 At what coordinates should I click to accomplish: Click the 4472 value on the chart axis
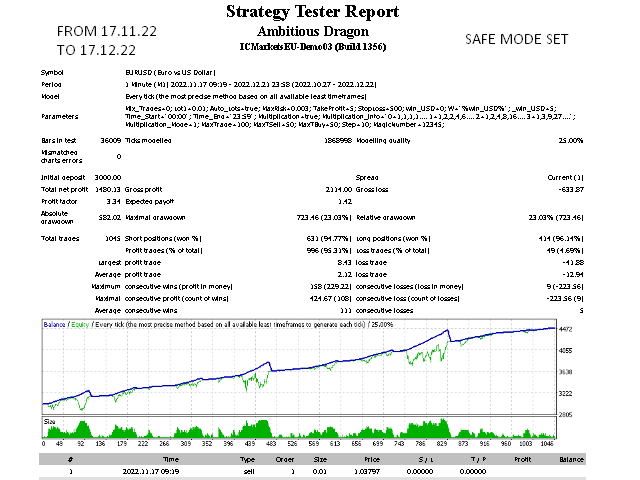[x=565, y=329]
